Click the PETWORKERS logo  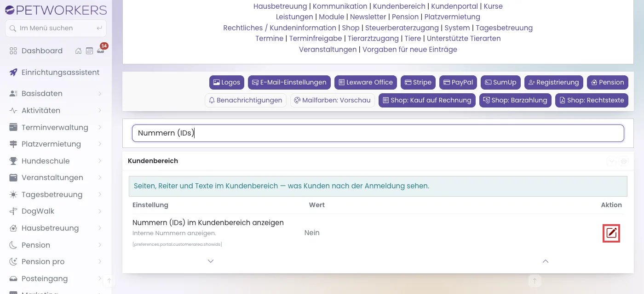[x=56, y=10]
